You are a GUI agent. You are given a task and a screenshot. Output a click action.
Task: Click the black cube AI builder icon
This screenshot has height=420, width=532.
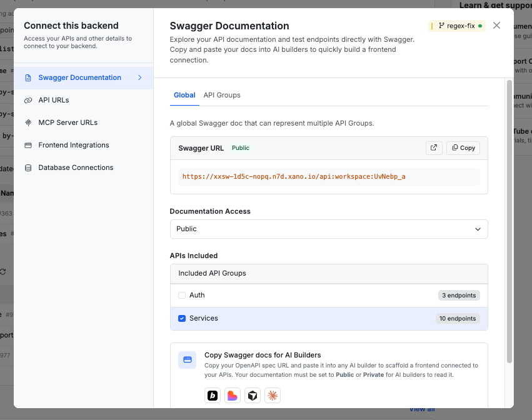coord(253,396)
